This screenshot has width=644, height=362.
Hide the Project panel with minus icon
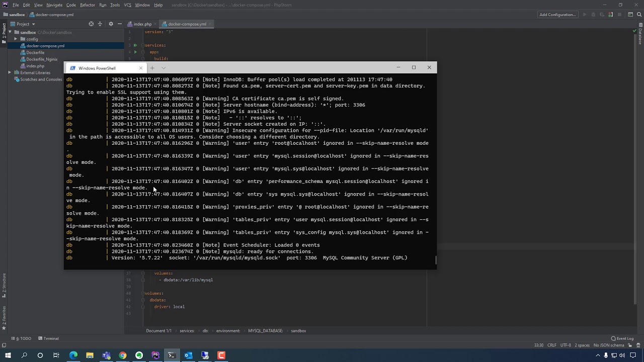pyautogui.click(x=119, y=24)
